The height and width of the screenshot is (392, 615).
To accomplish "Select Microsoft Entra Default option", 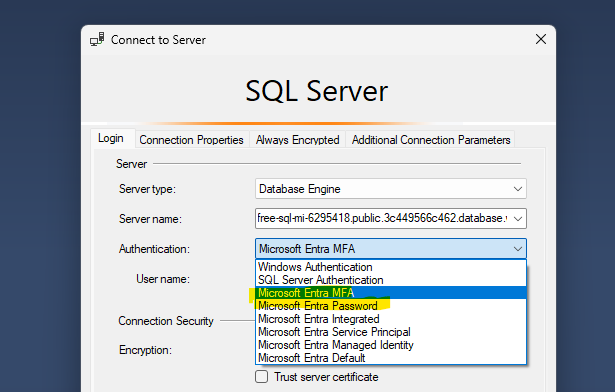I will point(391,358).
